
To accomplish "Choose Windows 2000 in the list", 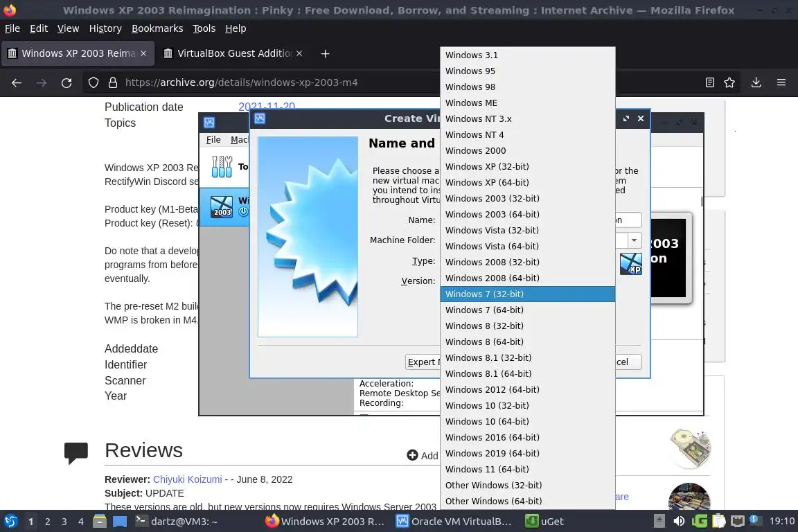I will (x=527, y=151).
